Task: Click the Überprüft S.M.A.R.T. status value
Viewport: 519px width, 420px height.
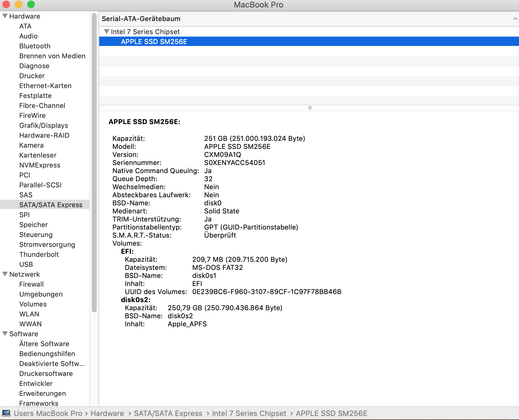Action: (x=220, y=235)
